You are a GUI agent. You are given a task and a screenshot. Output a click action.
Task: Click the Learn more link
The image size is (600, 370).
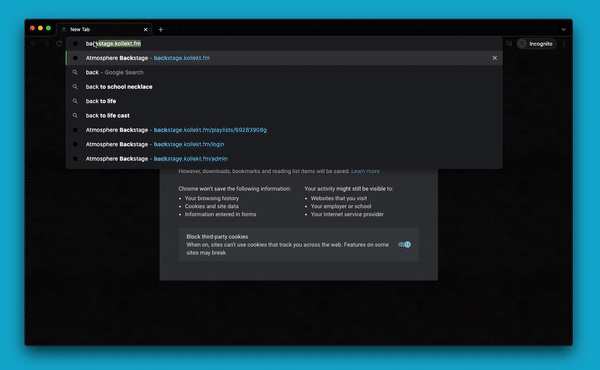click(x=365, y=171)
